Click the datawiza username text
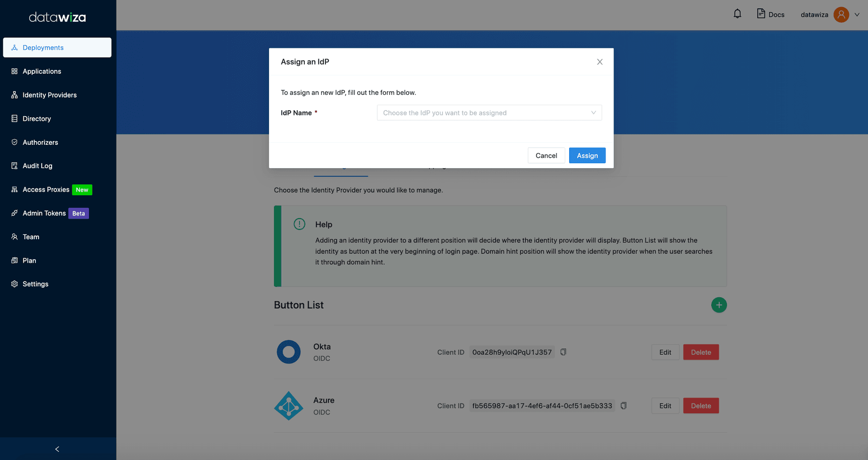The height and width of the screenshot is (460, 868). (814, 15)
